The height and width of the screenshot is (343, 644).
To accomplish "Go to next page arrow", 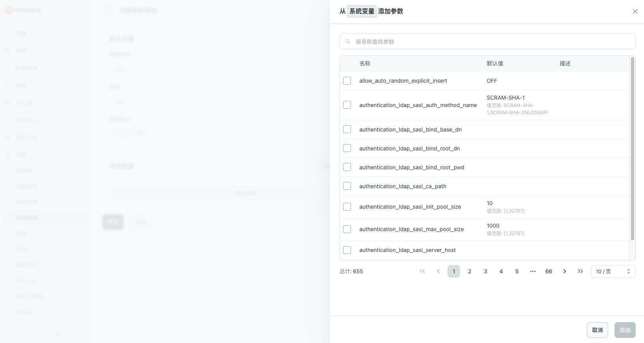I will click(x=564, y=271).
